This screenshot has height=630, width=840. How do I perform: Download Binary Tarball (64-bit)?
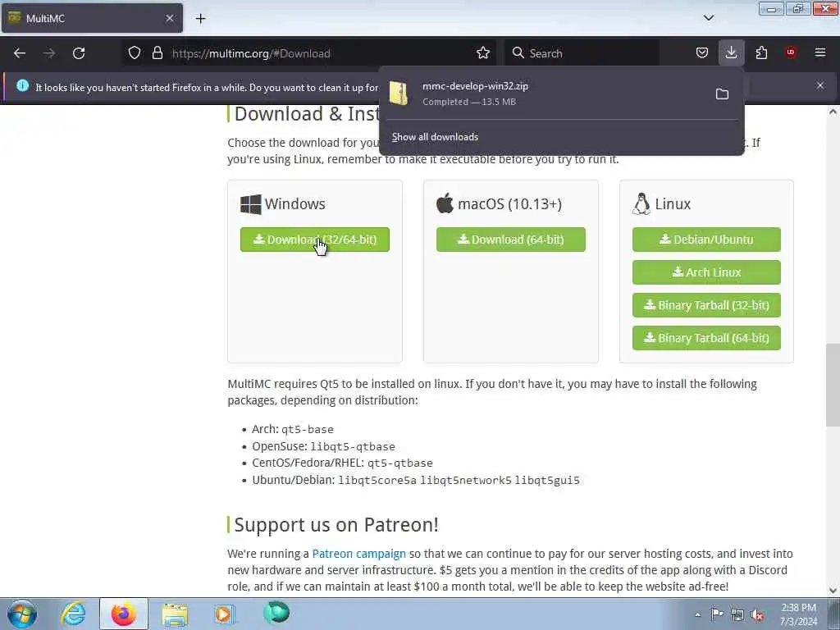pos(706,338)
